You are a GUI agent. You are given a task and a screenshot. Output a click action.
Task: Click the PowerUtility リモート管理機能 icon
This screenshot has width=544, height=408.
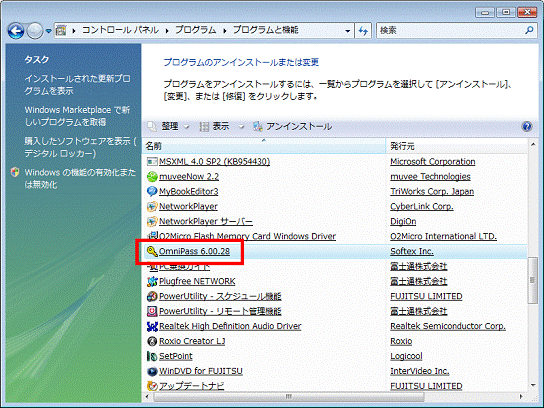pos(152,311)
